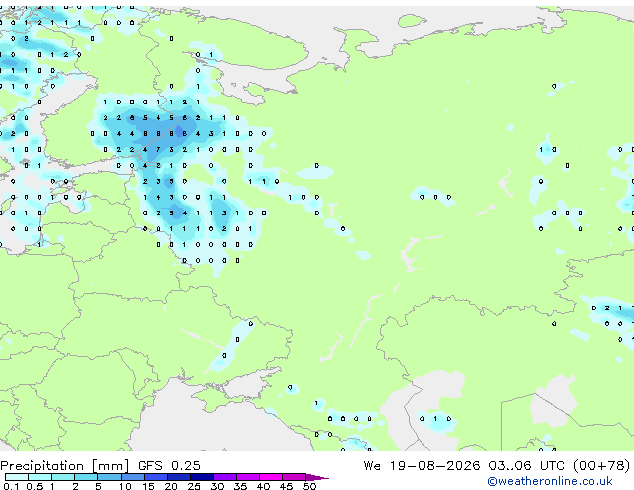Click the legend label '45'
634x490 pixels.
286,486
